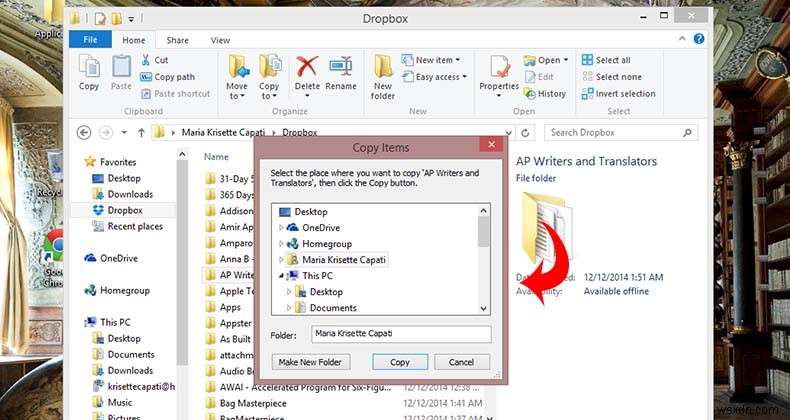
Task: Click the Name column header
Action: 216,157
